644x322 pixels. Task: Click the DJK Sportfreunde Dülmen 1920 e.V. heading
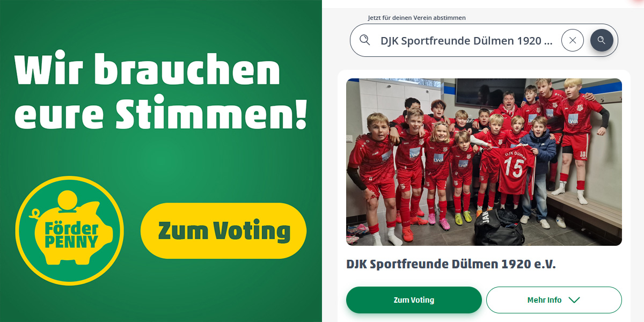[x=451, y=264]
